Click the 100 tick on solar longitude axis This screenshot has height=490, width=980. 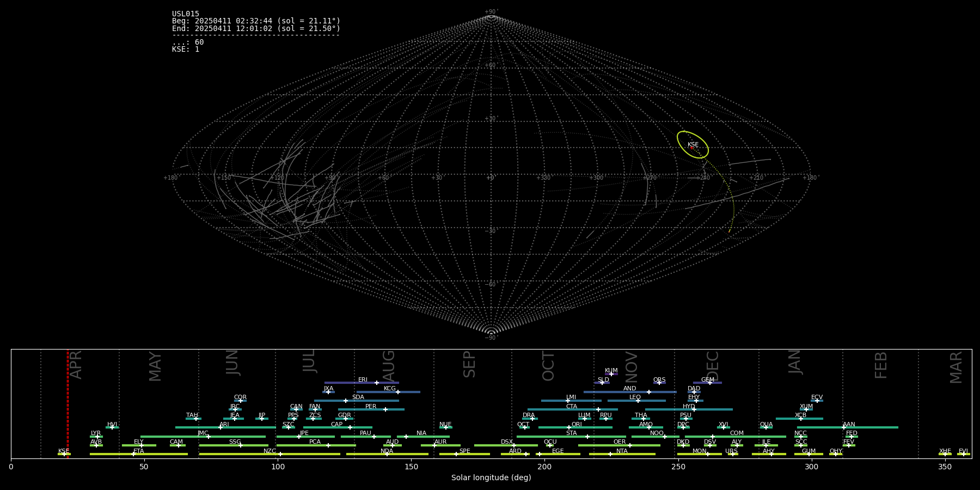point(278,467)
